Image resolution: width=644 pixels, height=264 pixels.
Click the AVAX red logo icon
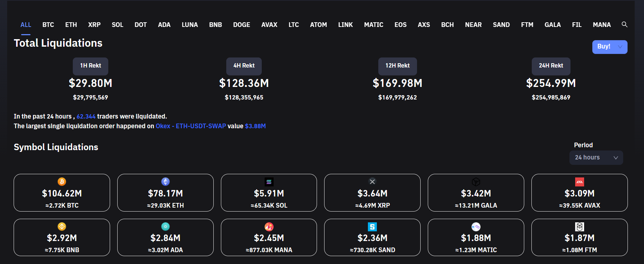coord(579,182)
